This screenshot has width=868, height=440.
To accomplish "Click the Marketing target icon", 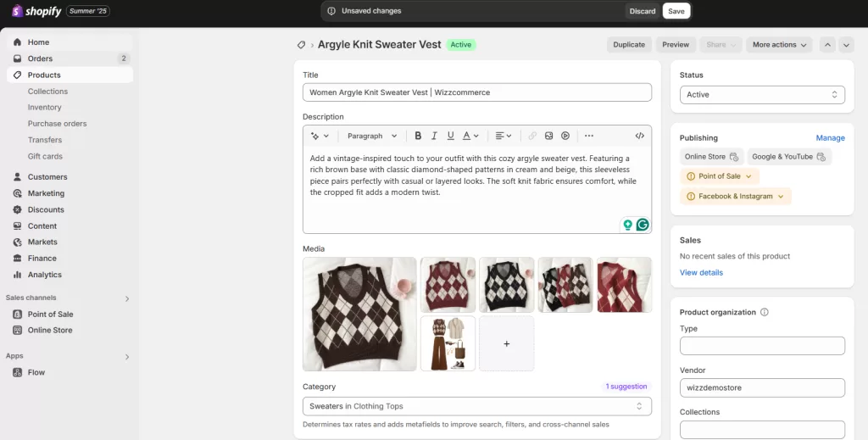I will (x=17, y=193).
